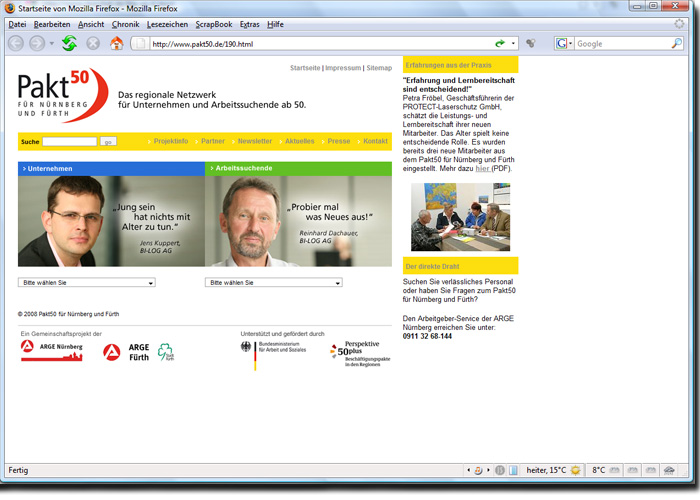Open the Ansicht menu
The image size is (700, 500).
[x=91, y=24]
